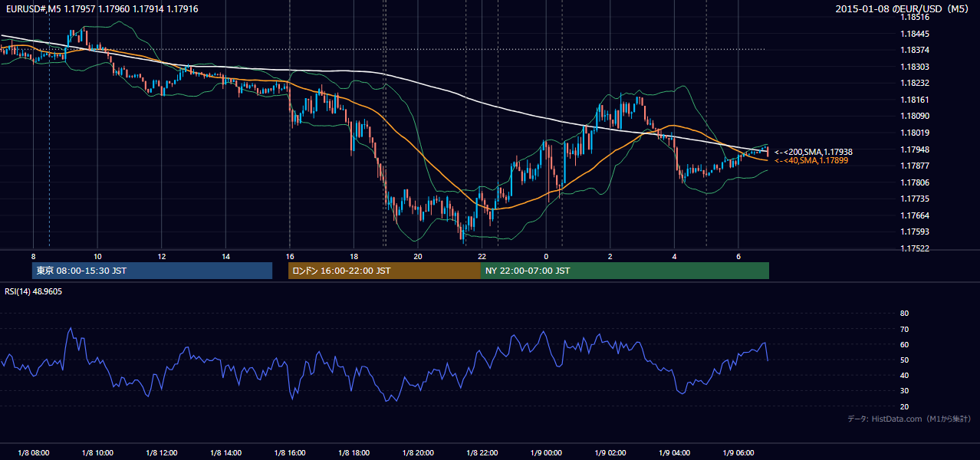980x460 pixels.
Task: Click price level 1.17522 on the axis
Action: pyautogui.click(x=916, y=248)
